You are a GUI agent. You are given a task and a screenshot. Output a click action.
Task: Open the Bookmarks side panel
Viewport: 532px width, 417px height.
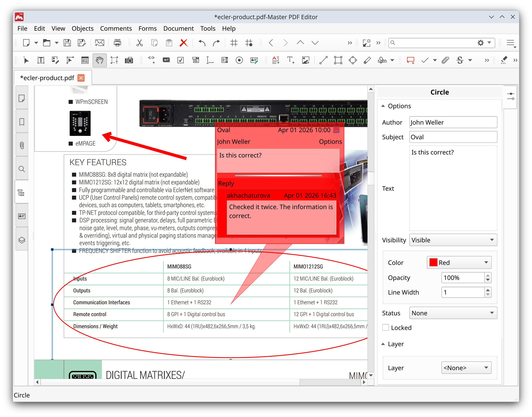[x=22, y=122]
